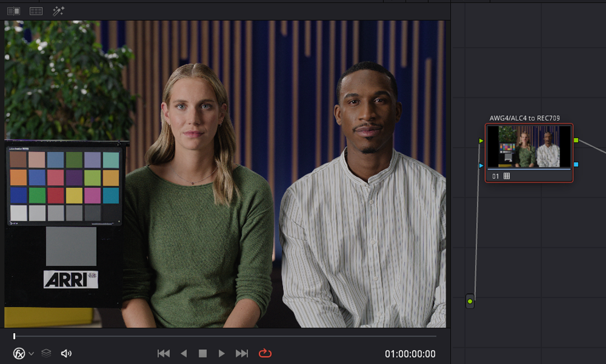
Task: Select the node 01 thumbnail
Action: click(x=529, y=146)
